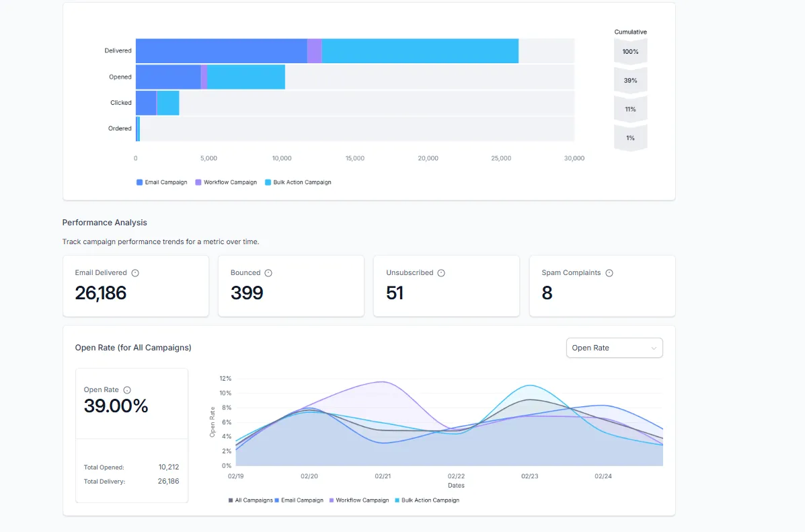This screenshot has width=805, height=532.
Task: Click the Clicked bar's light blue segment
Action: click(168, 103)
